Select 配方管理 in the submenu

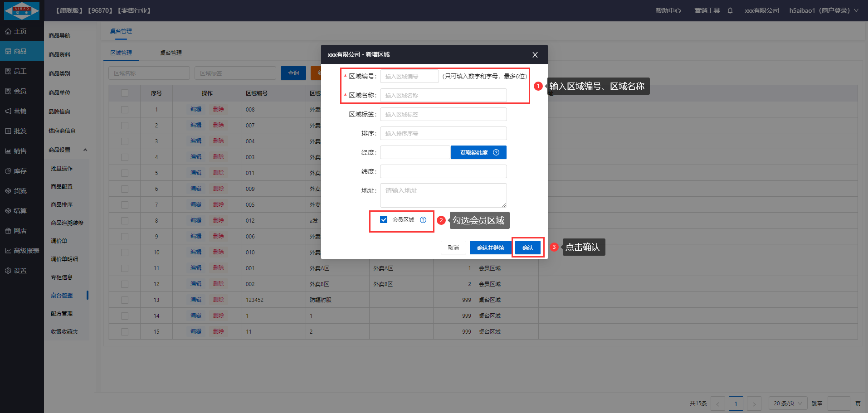[62, 314]
